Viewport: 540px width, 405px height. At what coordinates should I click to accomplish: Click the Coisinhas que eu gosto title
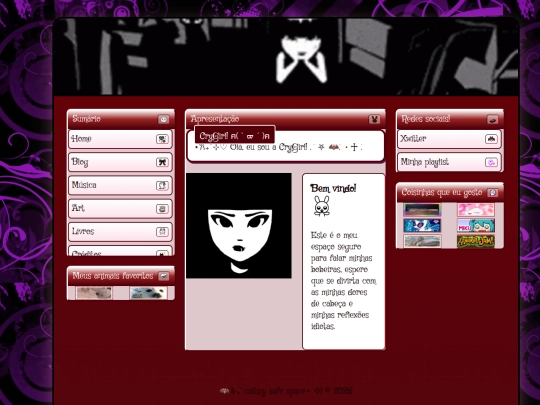[442, 192]
